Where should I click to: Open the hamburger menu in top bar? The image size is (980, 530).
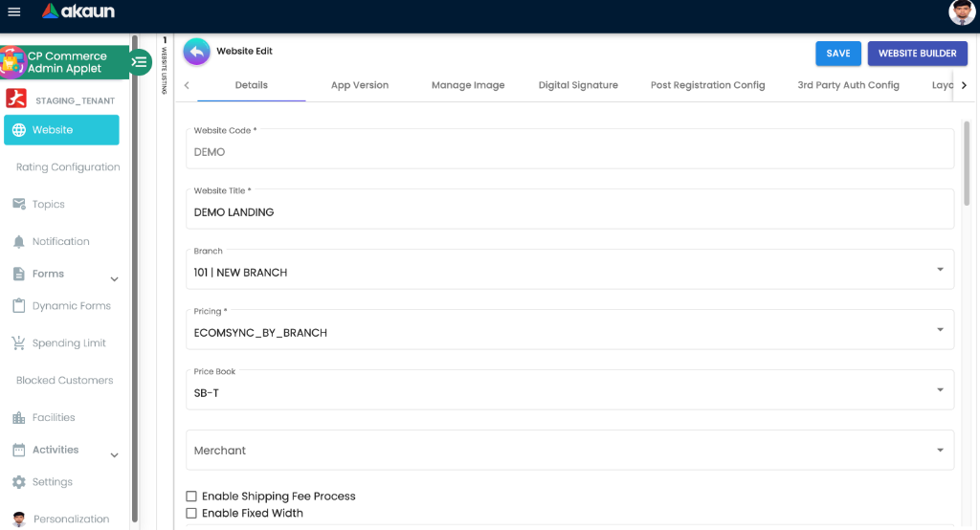13,11
